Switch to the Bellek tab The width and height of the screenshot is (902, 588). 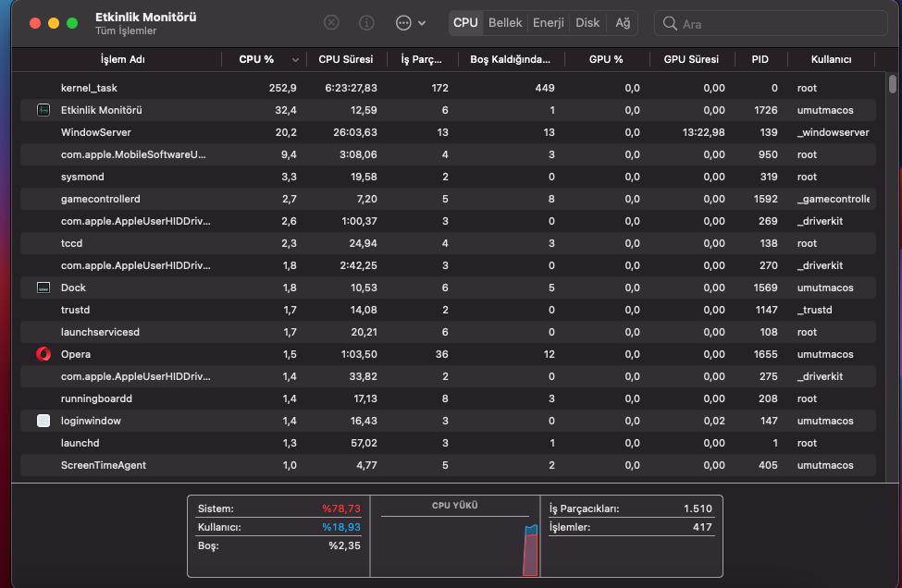click(505, 23)
